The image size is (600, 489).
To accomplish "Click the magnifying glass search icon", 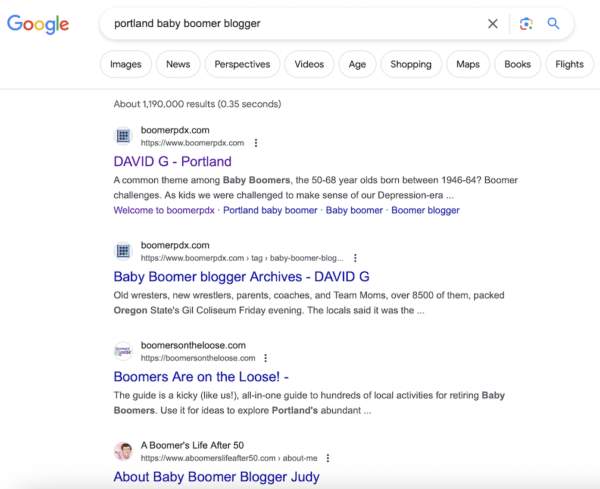I will [553, 24].
